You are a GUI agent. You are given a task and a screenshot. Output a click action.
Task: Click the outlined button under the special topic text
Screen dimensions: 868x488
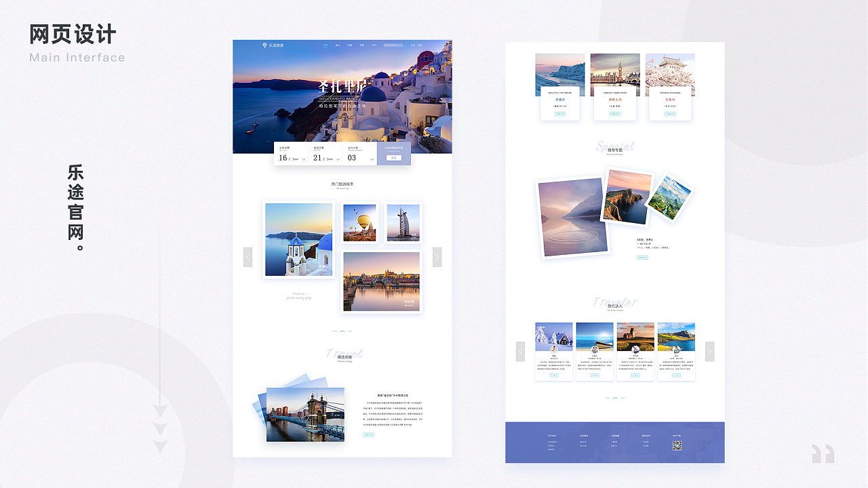pyautogui.click(x=642, y=258)
